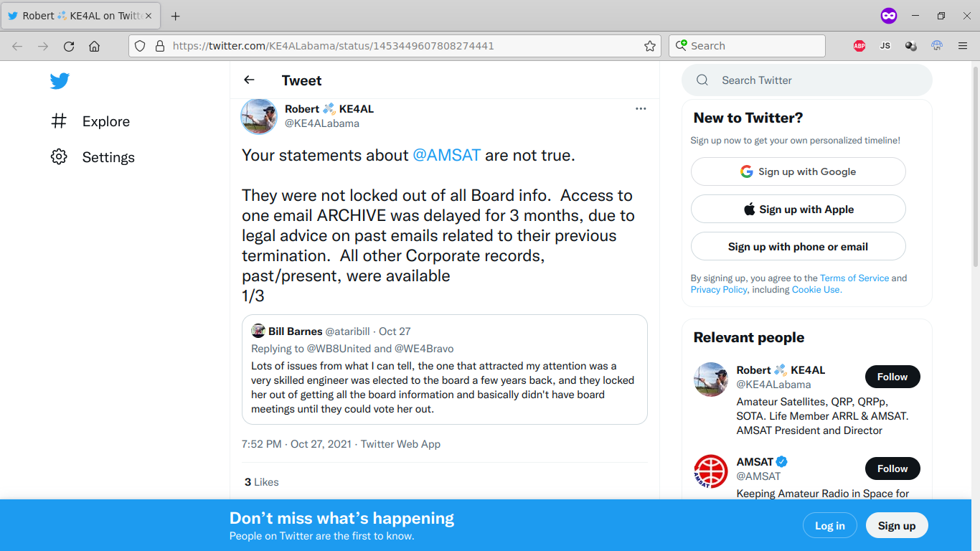980x551 pixels.
Task: Follow the AMSAT account
Action: (x=892, y=468)
